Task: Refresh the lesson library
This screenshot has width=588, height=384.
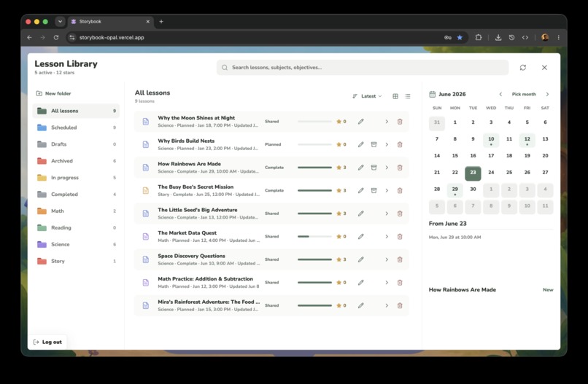Action: 523,68
